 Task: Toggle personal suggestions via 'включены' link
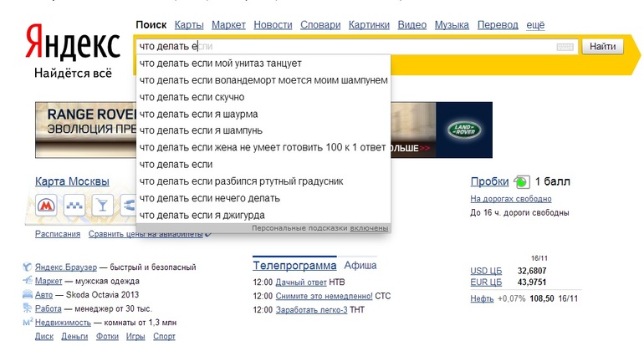point(369,227)
